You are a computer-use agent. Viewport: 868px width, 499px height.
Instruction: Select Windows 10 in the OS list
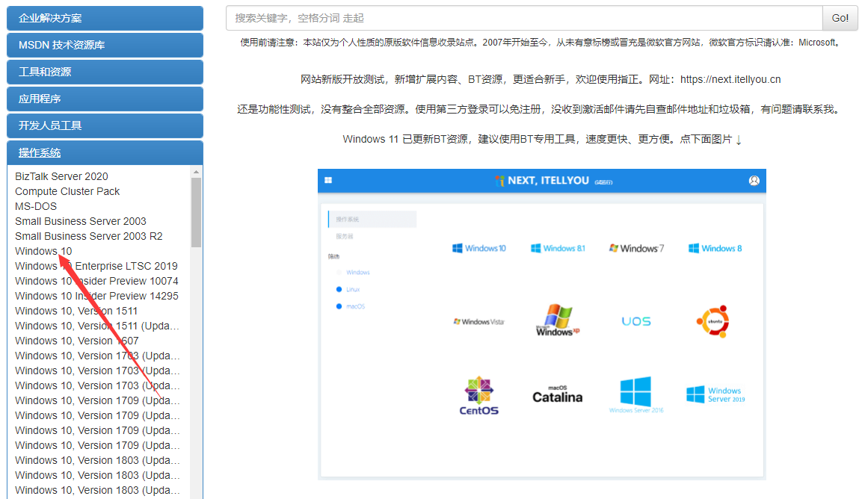[x=43, y=251]
